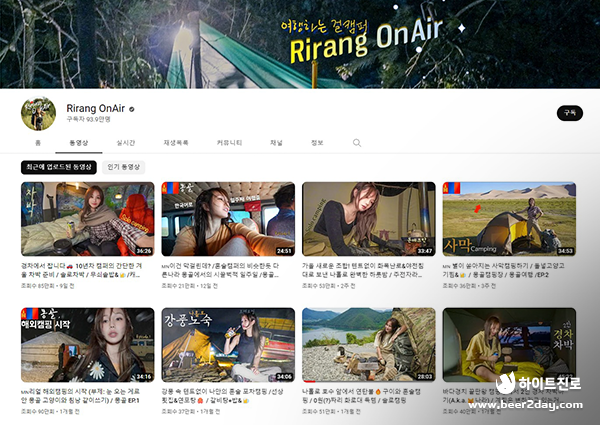The width and height of the screenshot is (600, 425).
Task: Open the 홈 tab
Action: 38,143
